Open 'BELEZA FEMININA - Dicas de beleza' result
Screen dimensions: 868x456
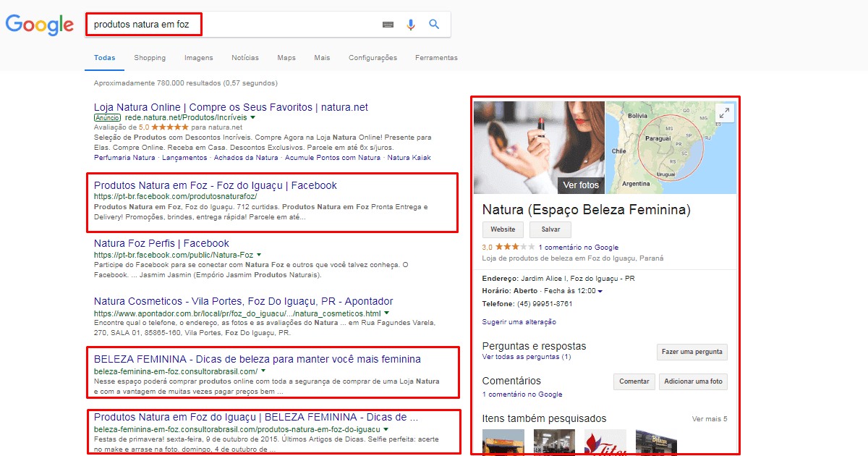[x=258, y=359]
